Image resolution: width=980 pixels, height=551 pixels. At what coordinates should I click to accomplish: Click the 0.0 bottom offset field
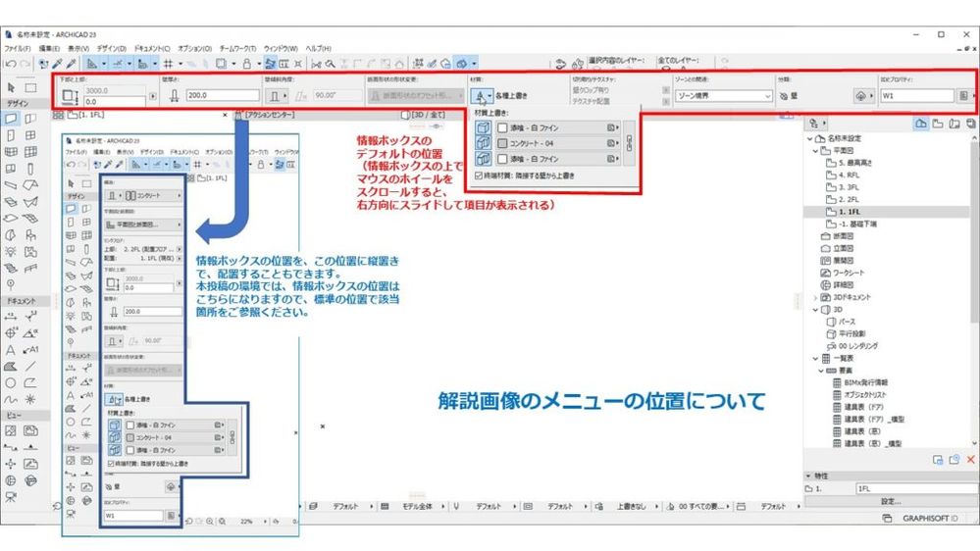[115, 101]
